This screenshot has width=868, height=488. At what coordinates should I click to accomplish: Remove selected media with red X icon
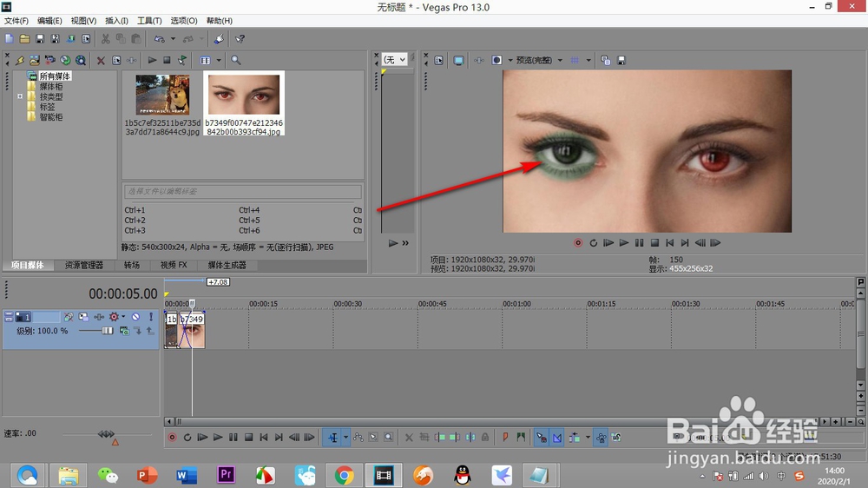101,61
